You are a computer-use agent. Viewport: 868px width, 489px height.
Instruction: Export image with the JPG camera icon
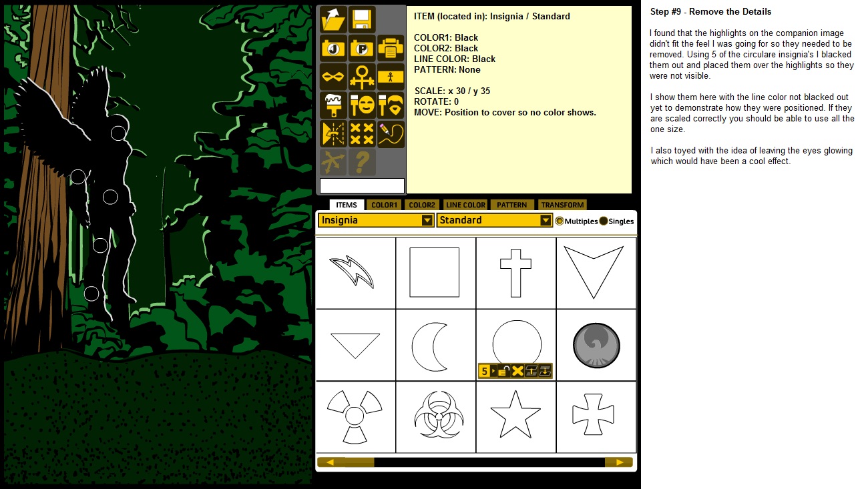coord(333,48)
